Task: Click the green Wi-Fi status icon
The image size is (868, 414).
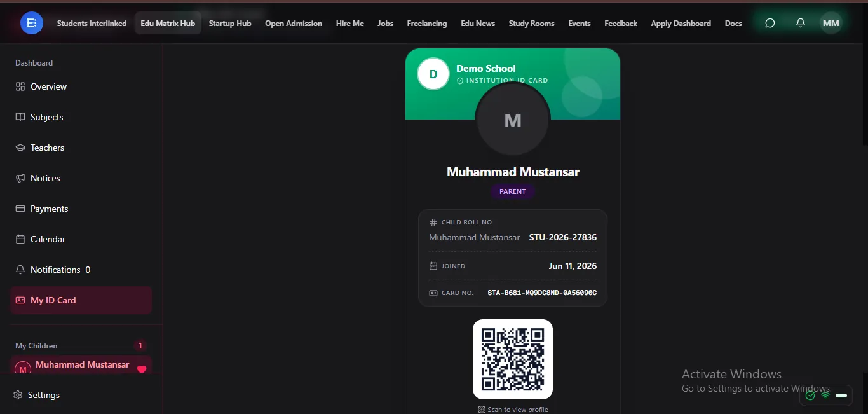Action: (825, 396)
